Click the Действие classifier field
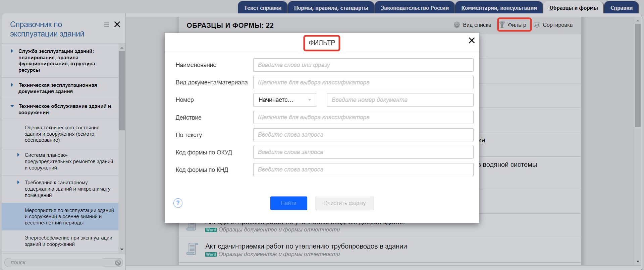Image resolution: width=644 pixels, height=270 pixels. pos(363,117)
